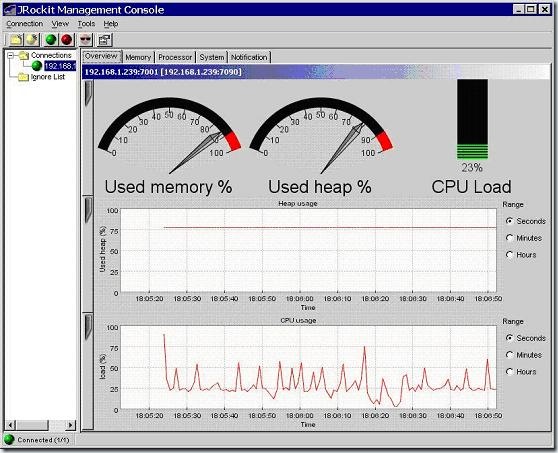This screenshot has width=558, height=453.
Task: Select Hours range for CPU usage
Action: 510,372
